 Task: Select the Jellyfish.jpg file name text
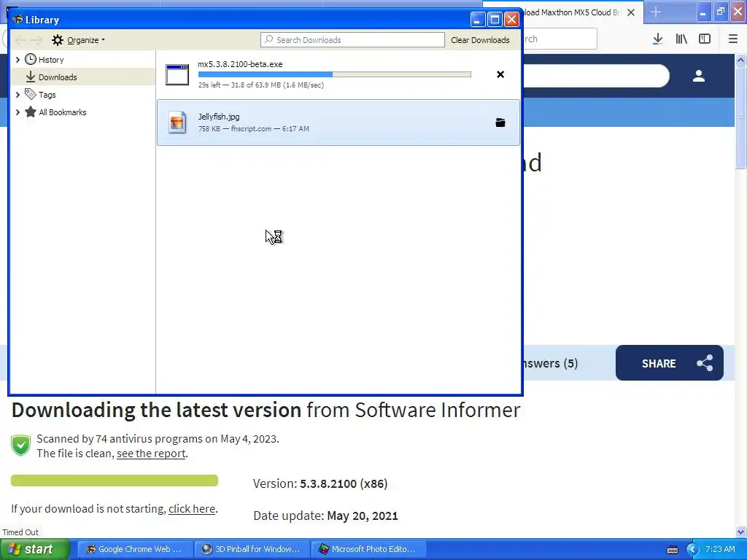[x=219, y=117]
